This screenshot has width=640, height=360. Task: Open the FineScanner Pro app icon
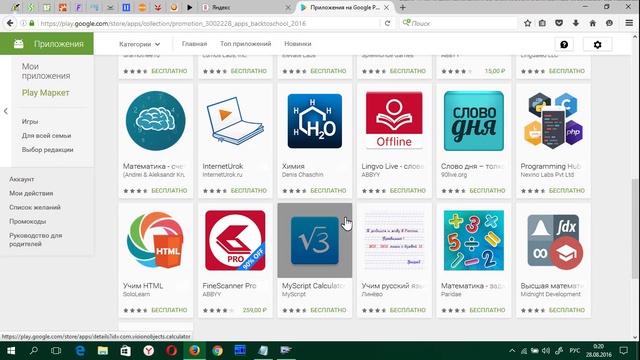tap(235, 240)
